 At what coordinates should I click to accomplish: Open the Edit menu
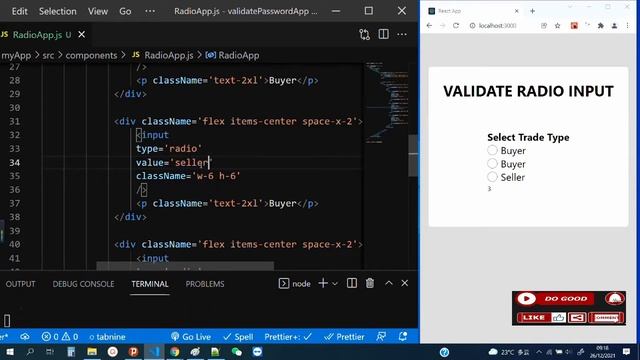click(x=20, y=11)
